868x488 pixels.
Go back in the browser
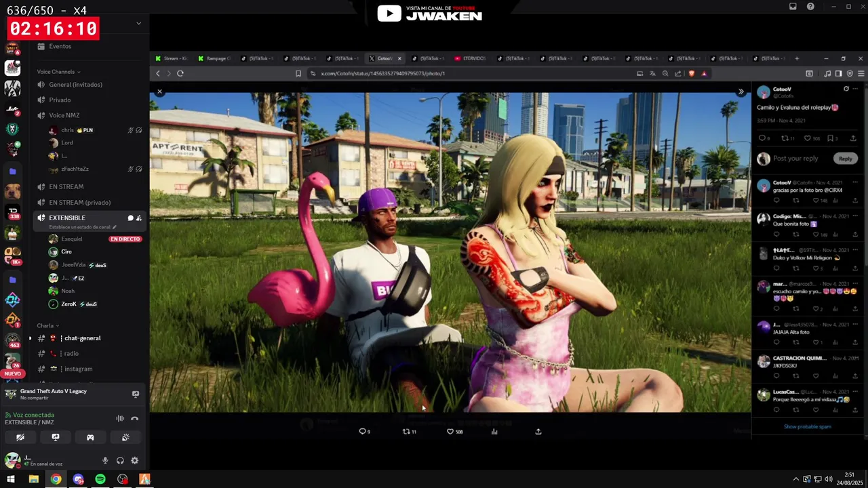pos(158,73)
